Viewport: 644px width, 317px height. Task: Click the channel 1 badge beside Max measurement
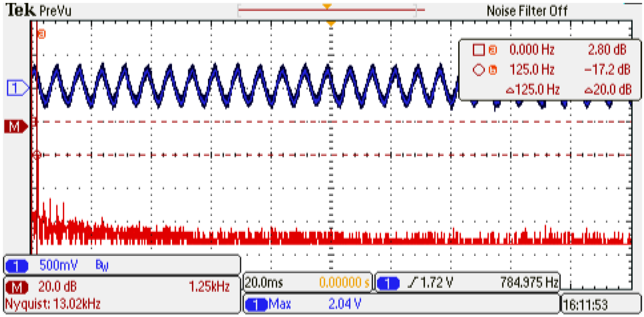pyautogui.click(x=257, y=304)
